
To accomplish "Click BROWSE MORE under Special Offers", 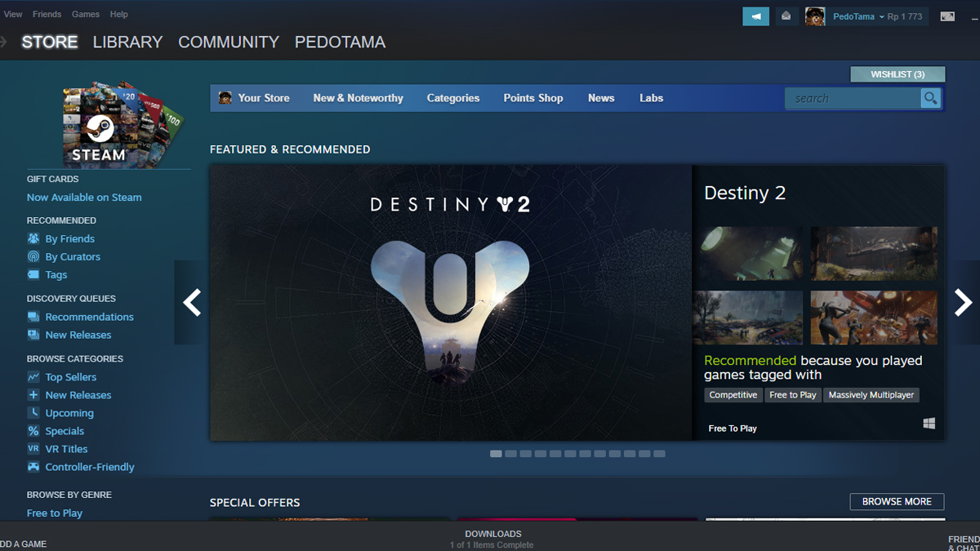I will click(x=897, y=501).
